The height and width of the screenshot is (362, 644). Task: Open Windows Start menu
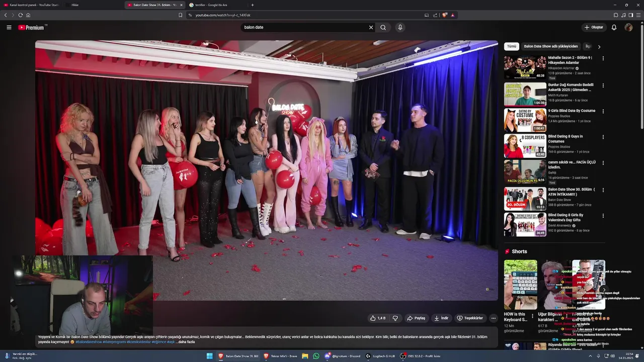tap(210, 356)
